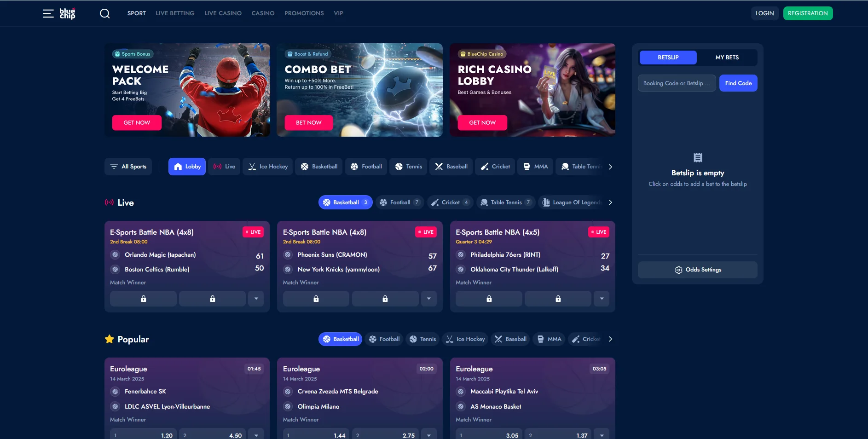
Task: Click the Lobby home icon button
Action: (x=187, y=167)
